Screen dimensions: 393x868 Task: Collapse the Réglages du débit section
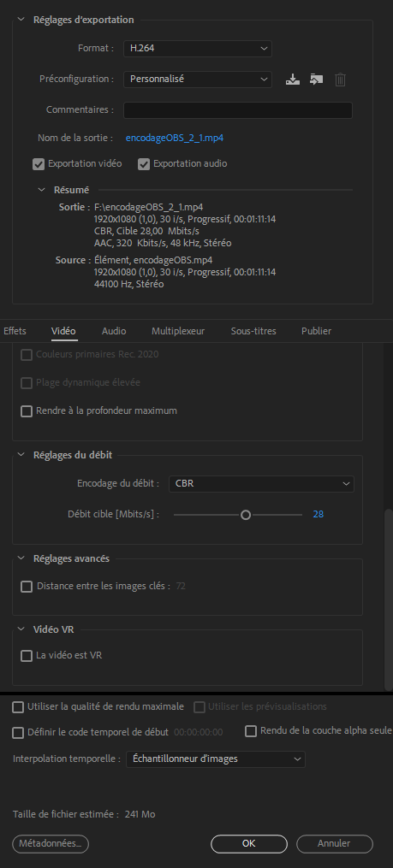pos(21,454)
